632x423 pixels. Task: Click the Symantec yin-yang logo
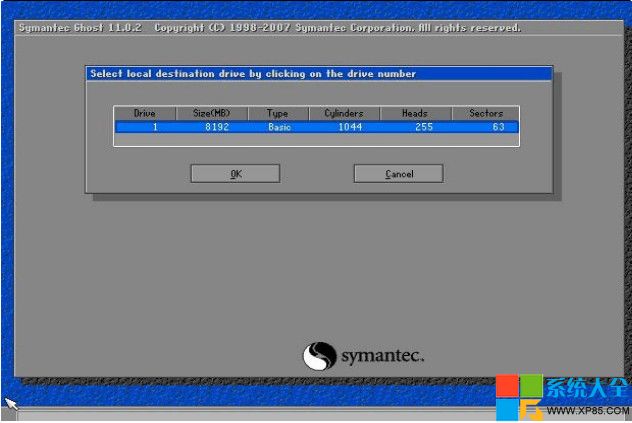tap(320, 356)
